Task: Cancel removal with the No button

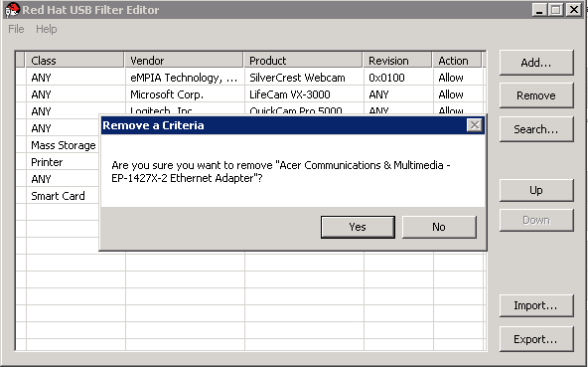Action: point(439,227)
